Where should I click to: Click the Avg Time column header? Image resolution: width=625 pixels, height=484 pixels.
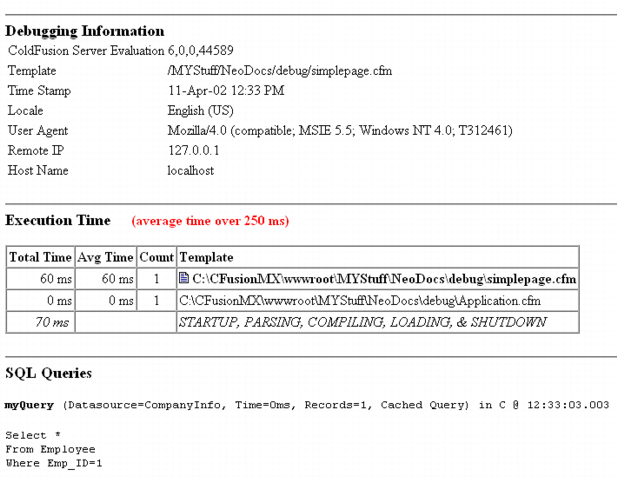click(105, 257)
